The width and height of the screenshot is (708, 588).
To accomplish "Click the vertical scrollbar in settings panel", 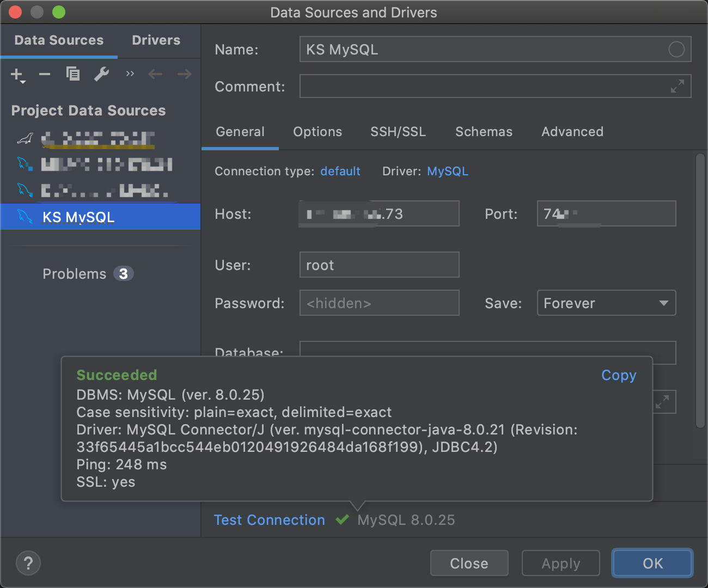I will pos(700,291).
